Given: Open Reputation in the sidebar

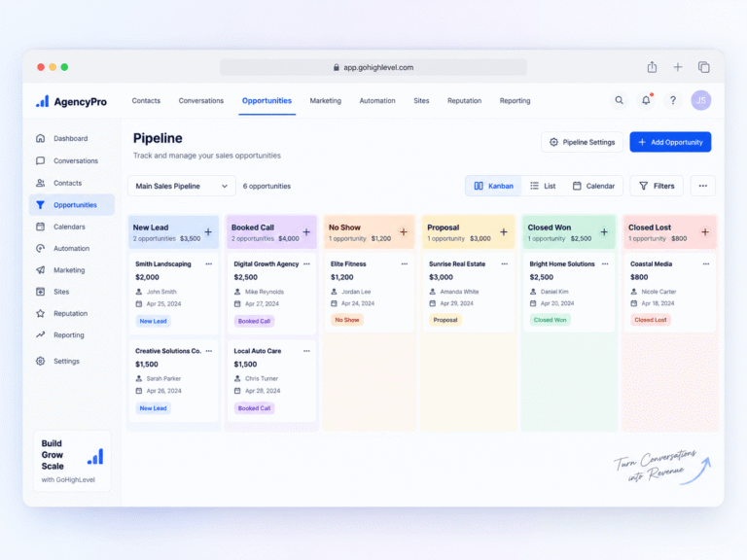Looking at the screenshot, I should click(x=71, y=313).
